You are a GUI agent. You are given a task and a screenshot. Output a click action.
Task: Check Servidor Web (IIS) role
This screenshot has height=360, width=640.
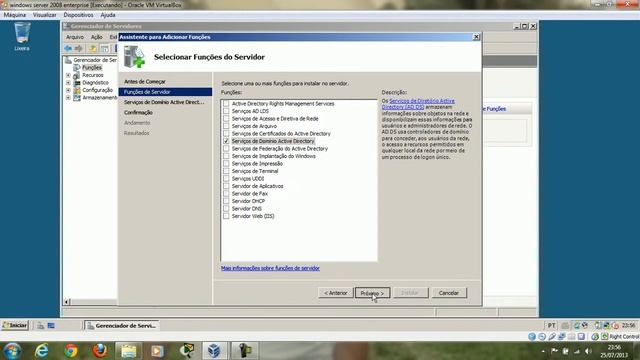tap(226, 216)
